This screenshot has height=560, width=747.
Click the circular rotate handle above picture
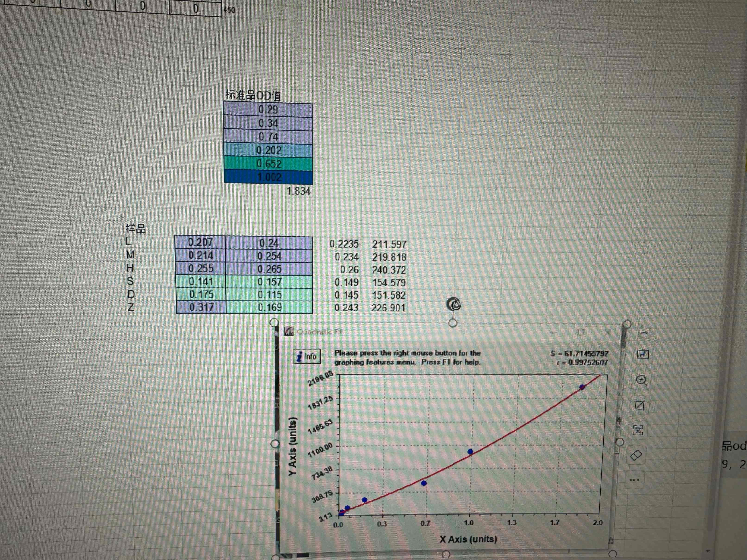click(x=454, y=304)
